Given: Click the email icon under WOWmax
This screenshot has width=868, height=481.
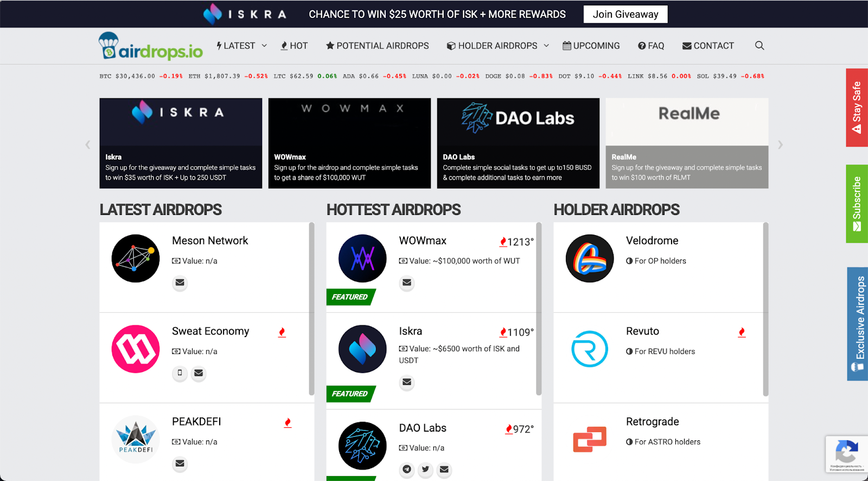Looking at the screenshot, I should (x=407, y=283).
